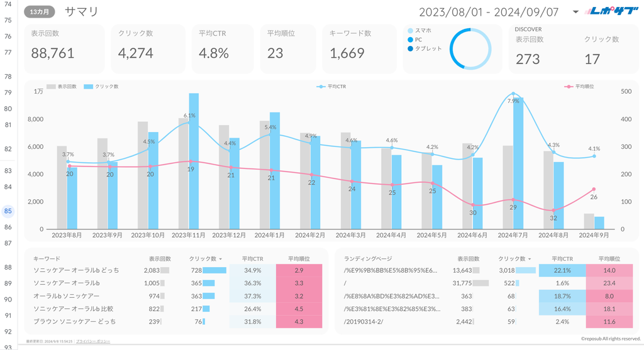The image size is (644, 350).
Task: Toggle スマホ legend dot in device chart
Action: (411, 30)
